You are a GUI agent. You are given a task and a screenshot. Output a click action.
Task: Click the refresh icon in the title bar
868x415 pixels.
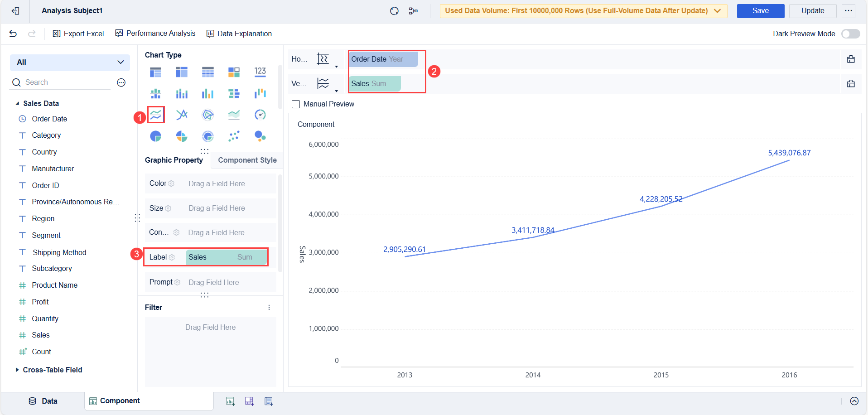point(394,10)
